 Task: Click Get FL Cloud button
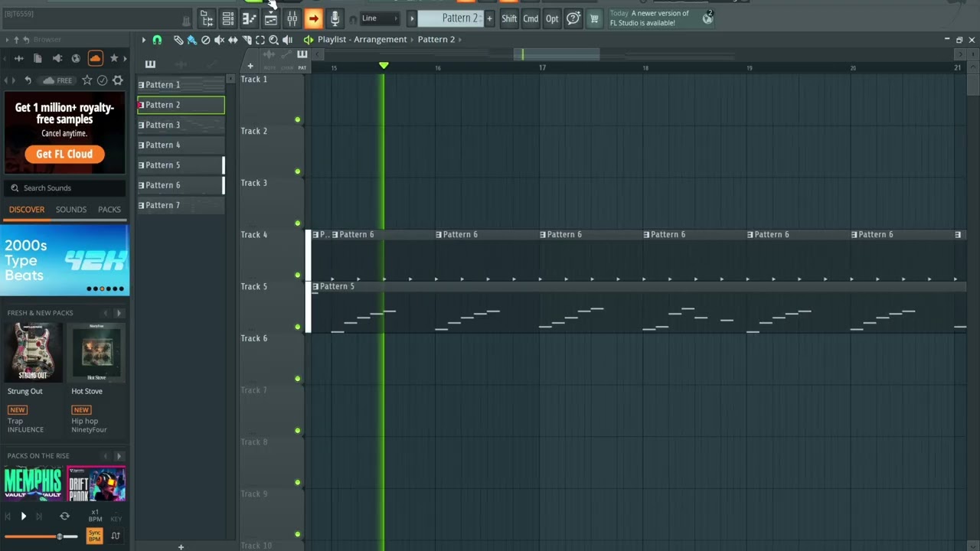click(x=64, y=154)
